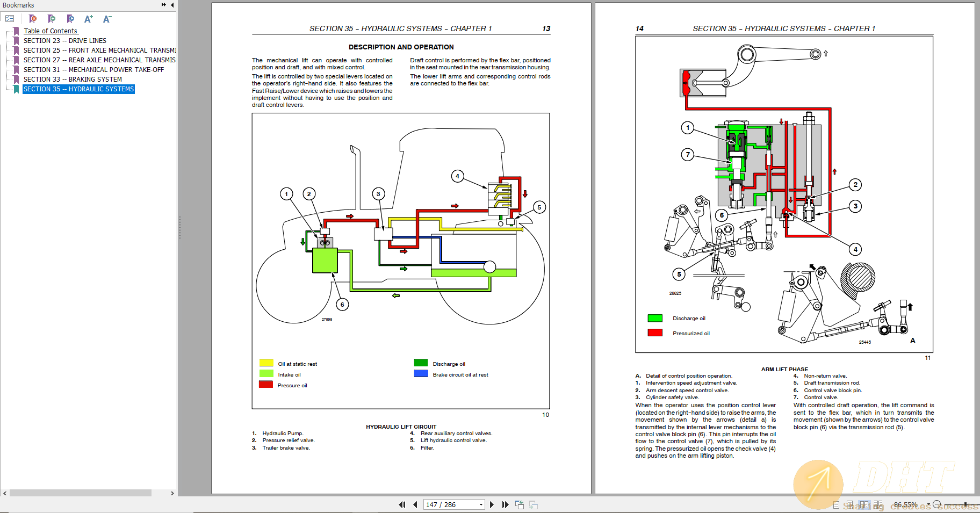Click the previous view navigation icon
980x513 pixels.
tap(520, 504)
